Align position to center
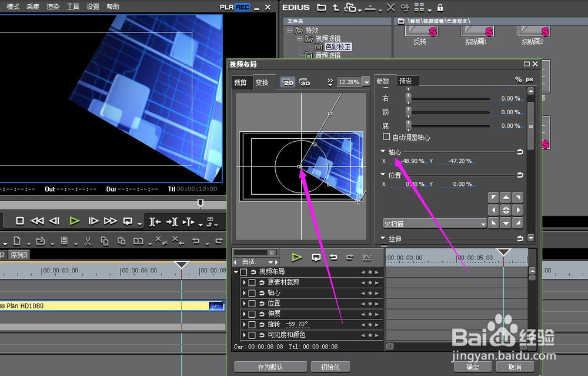Image resolution: width=588 pixels, height=376 pixels. 506,210
